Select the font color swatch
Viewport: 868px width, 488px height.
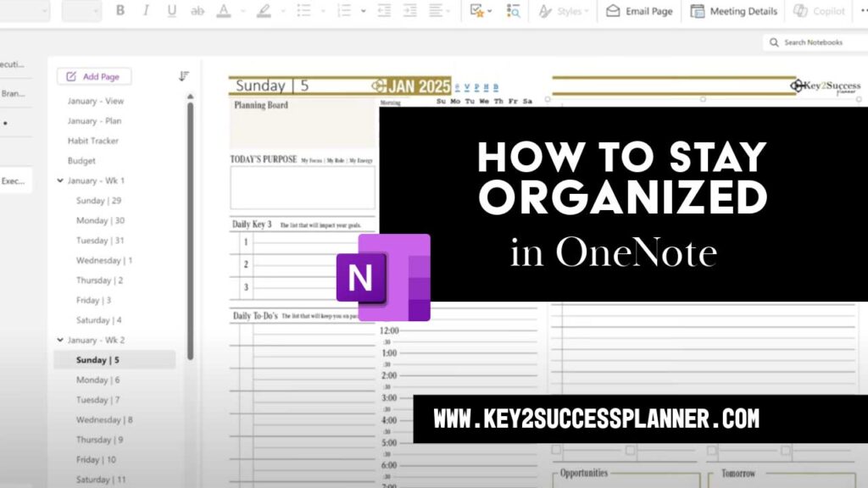tap(224, 11)
